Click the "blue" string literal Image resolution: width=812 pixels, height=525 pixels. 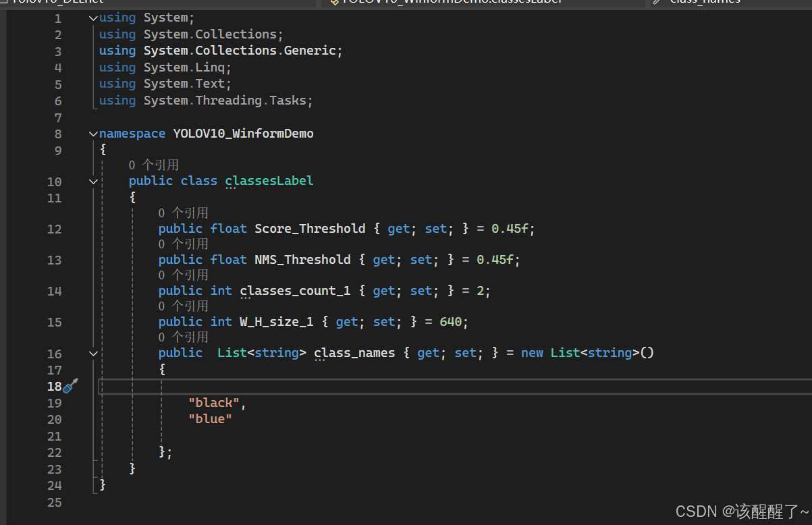tap(210, 419)
